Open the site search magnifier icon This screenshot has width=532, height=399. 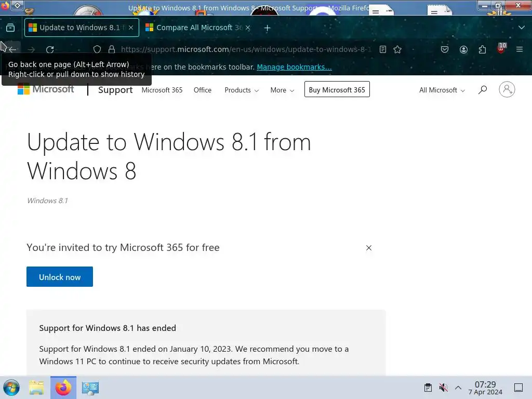[x=483, y=90]
